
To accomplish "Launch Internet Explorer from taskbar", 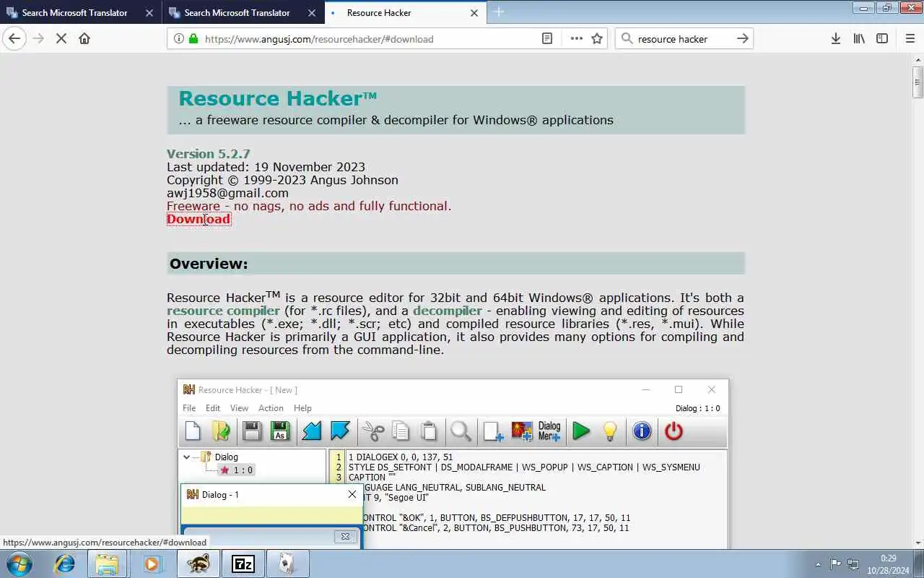I will [65, 564].
